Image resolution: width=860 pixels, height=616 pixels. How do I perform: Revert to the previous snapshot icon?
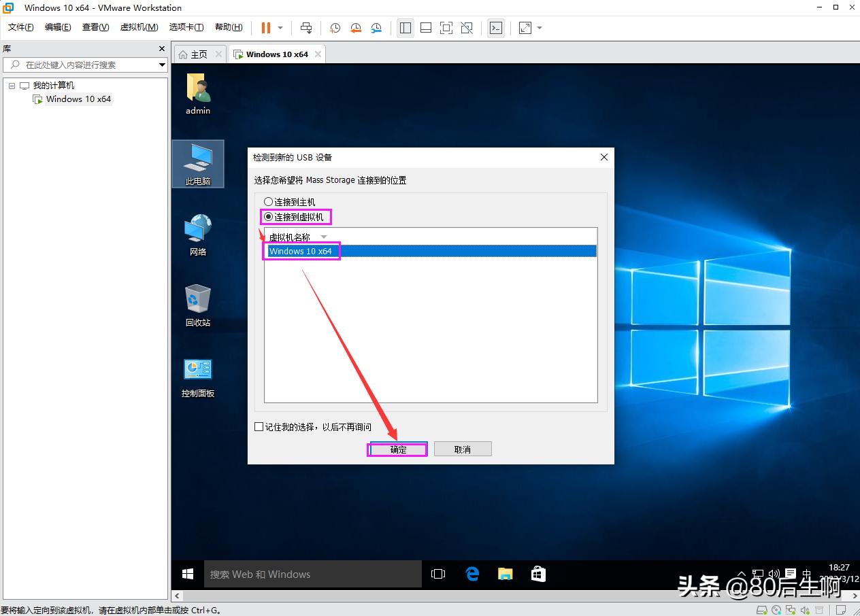pyautogui.click(x=356, y=28)
